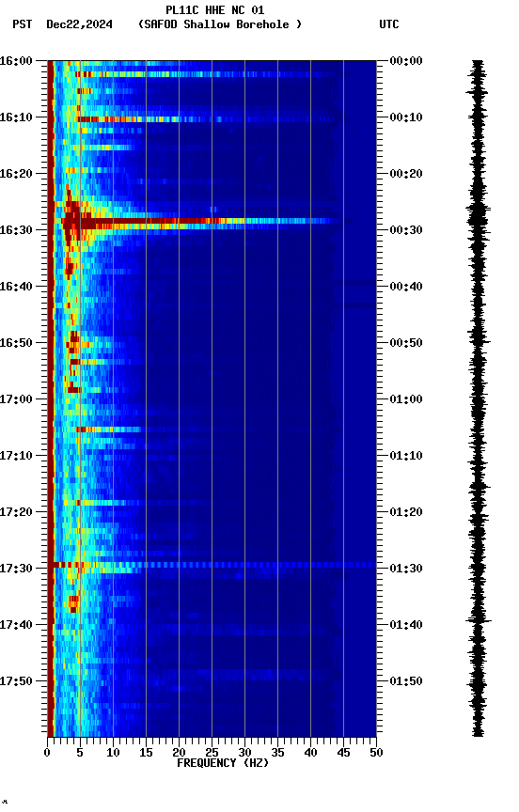This screenshot has height=812, width=519.
Task: Click the 01:30 UTC time label
Action: click(x=406, y=570)
